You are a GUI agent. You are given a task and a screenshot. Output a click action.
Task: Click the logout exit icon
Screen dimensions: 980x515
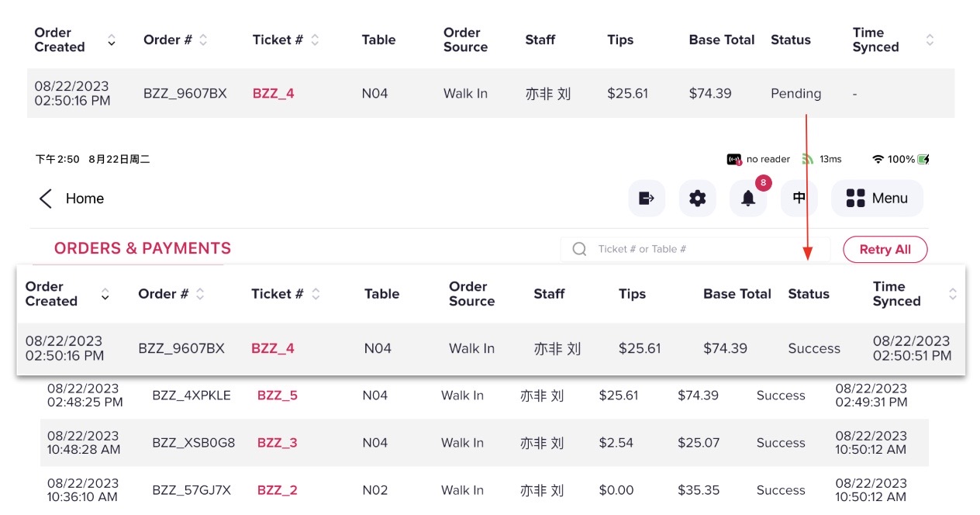(647, 199)
